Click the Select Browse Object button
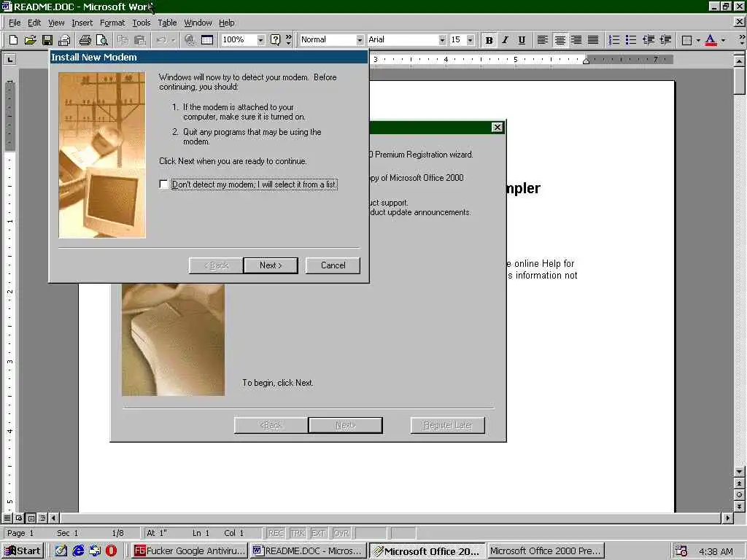This screenshot has width=747, height=560. point(739,495)
